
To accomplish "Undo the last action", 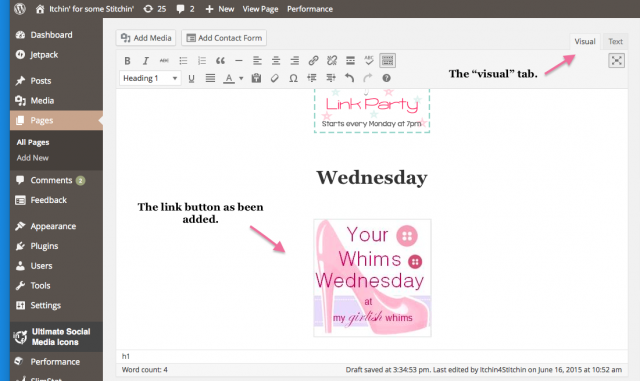I will (x=349, y=78).
